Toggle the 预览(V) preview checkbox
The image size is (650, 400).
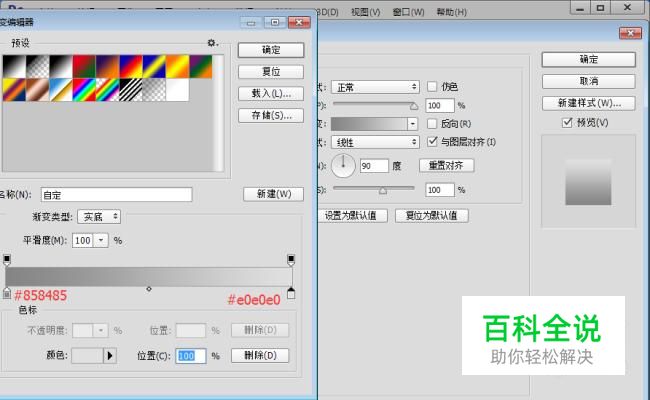click(567, 123)
